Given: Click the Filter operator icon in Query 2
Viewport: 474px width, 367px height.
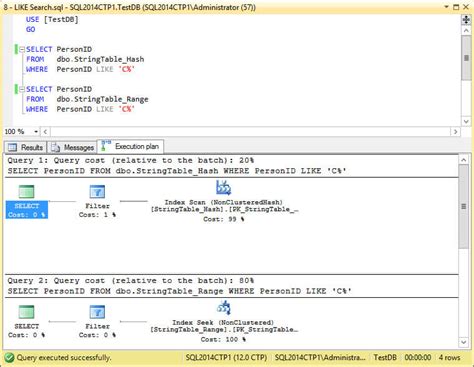Looking at the screenshot, I should [x=97, y=312].
